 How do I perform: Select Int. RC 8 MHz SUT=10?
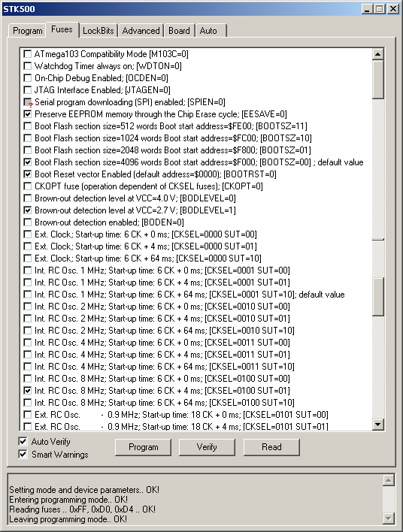click(x=27, y=403)
